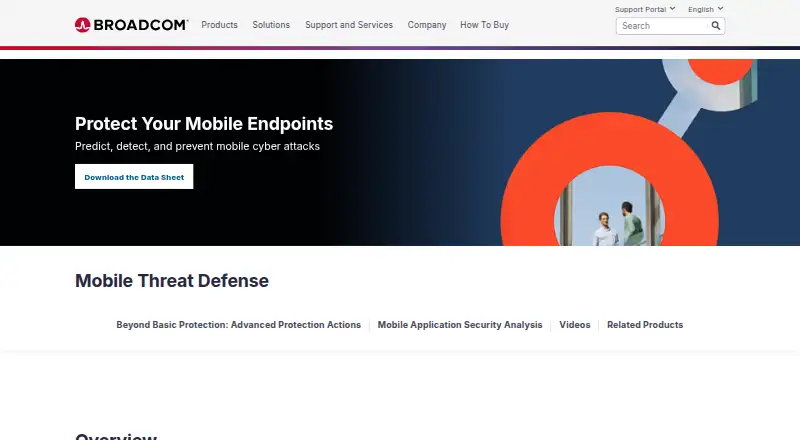
Task: Jump to the Videos section
Action: (574, 325)
